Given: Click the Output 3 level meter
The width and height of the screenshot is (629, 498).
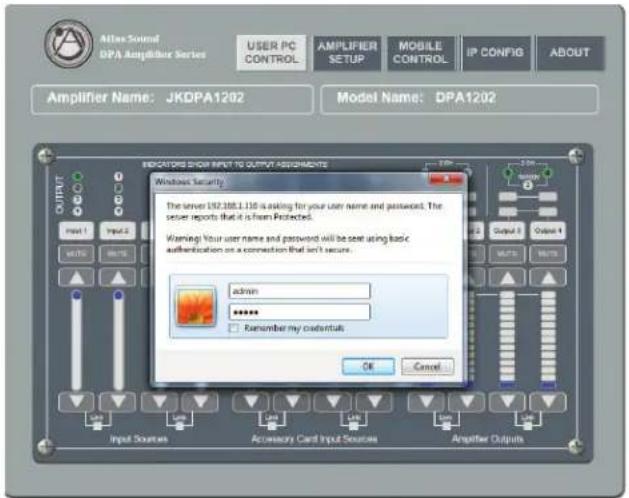Looking at the screenshot, I should [x=507, y=339].
